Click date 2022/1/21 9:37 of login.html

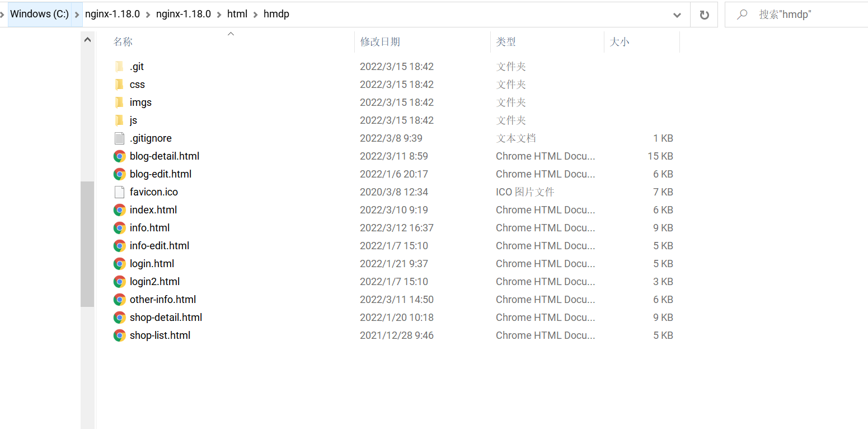pos(394,264)
